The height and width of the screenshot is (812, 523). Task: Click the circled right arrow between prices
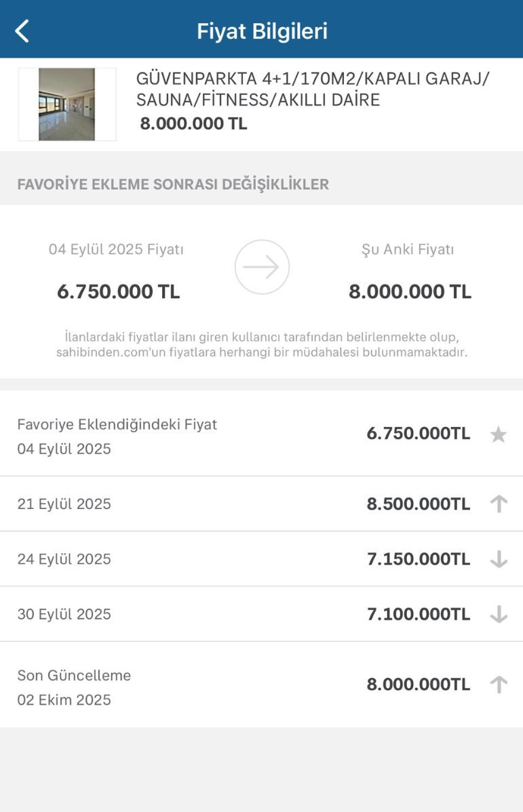click(x=262, y=267)
